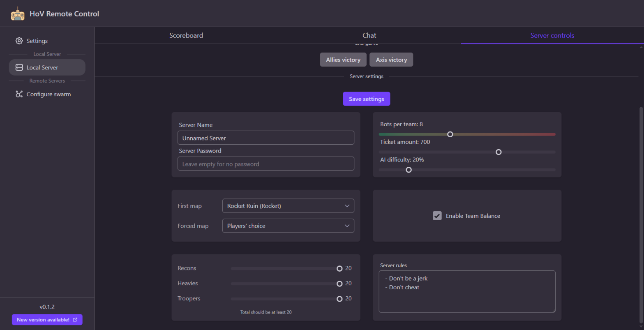
Task: Focus the Server Name input field
Action: [266, 138]
